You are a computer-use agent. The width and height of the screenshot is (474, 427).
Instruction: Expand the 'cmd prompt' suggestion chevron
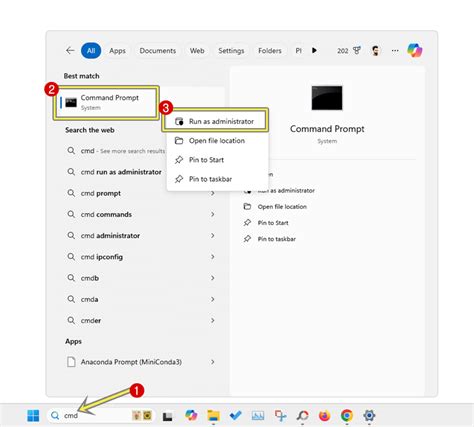click(212, 193)
